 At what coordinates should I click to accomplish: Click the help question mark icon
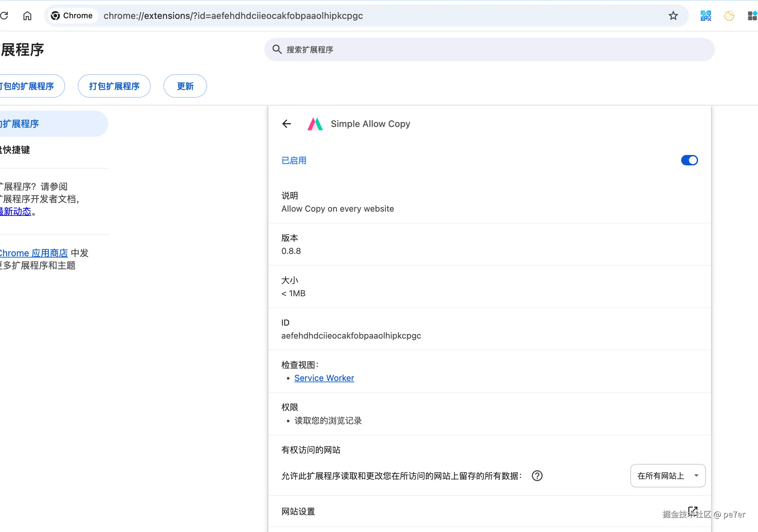click(537, 476)
